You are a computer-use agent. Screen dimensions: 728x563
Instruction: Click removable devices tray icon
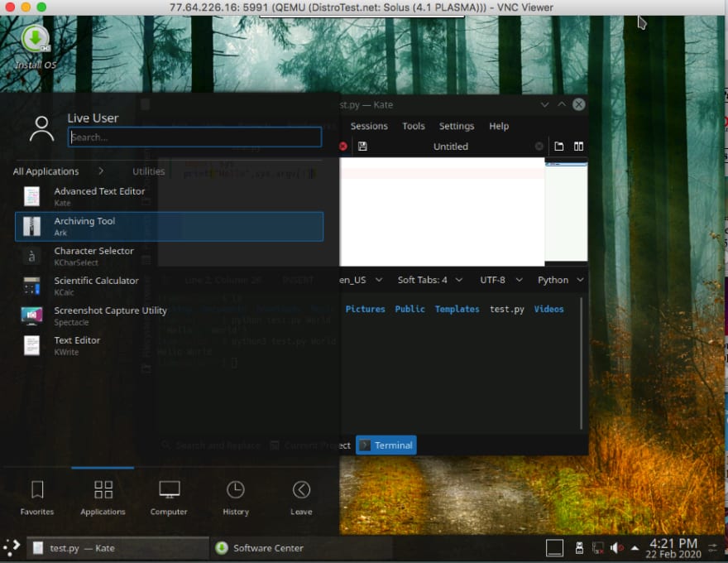tap(579, 548)
